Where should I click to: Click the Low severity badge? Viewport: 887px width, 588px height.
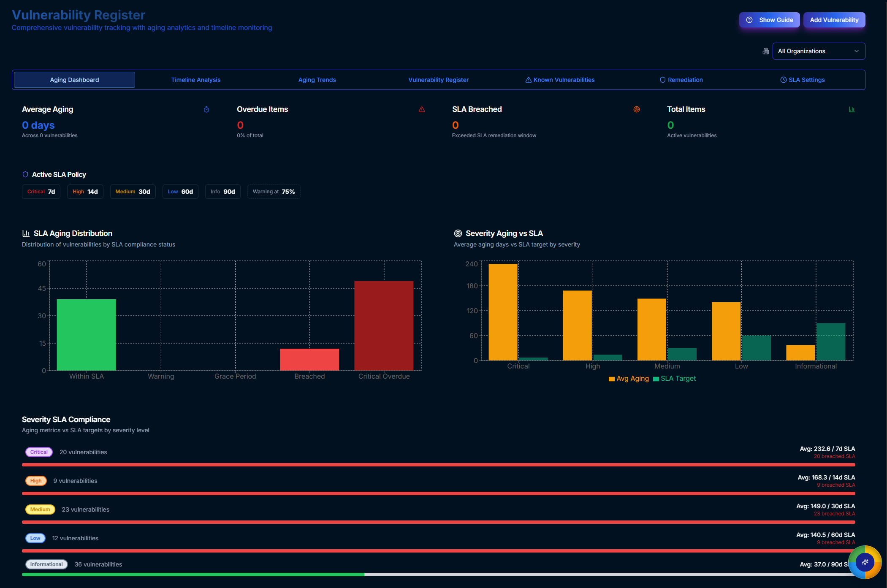(35, 538)
